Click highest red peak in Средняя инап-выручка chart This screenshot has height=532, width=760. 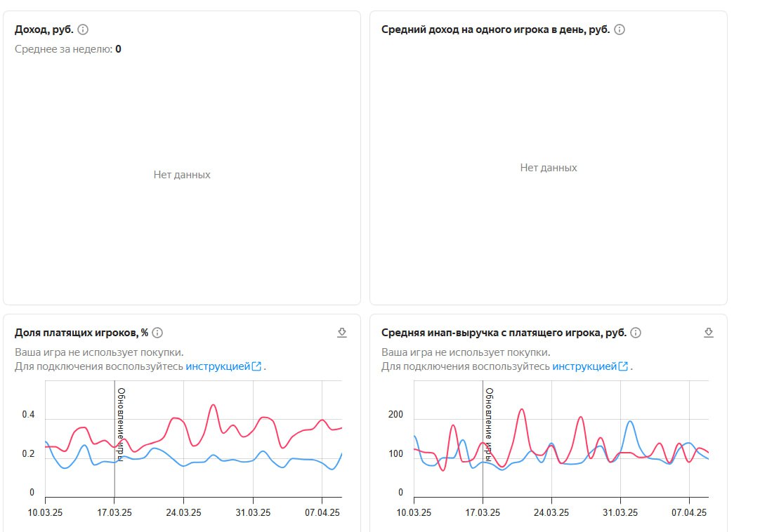tap(520, 409)
